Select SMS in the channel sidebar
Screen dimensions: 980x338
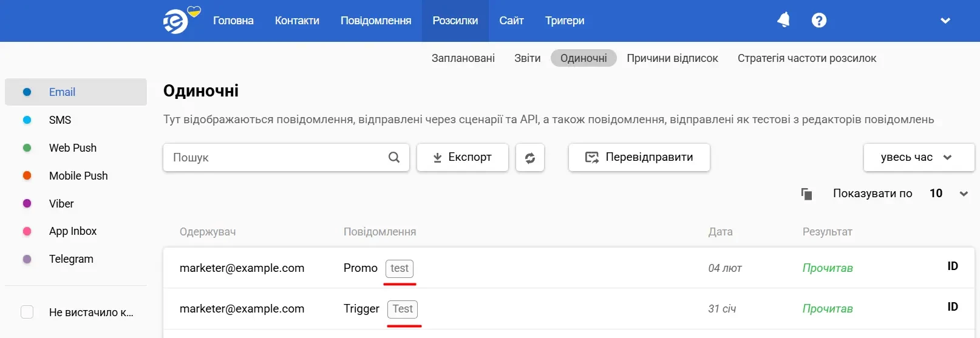pyautogui.click(x=60, y=120)
